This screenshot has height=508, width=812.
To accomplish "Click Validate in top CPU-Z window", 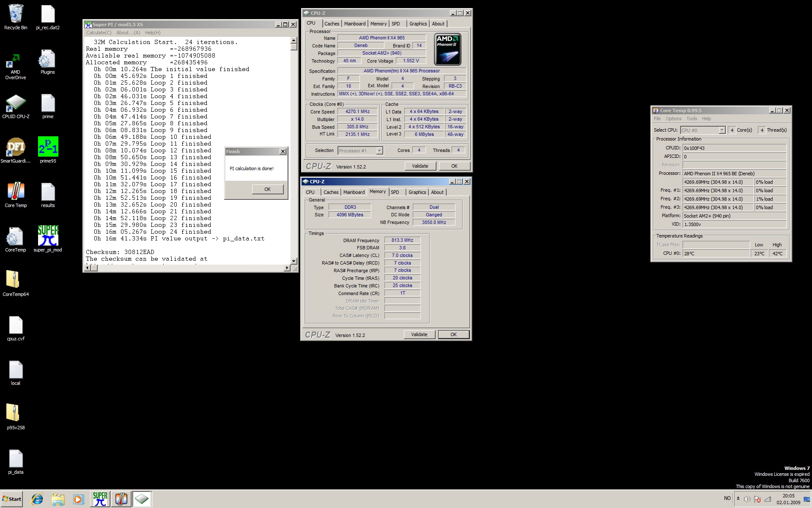I will 420,166.
